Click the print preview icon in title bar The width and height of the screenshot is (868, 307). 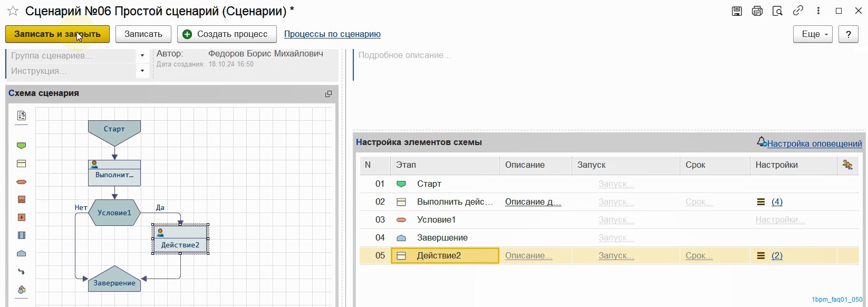point(777,11)
